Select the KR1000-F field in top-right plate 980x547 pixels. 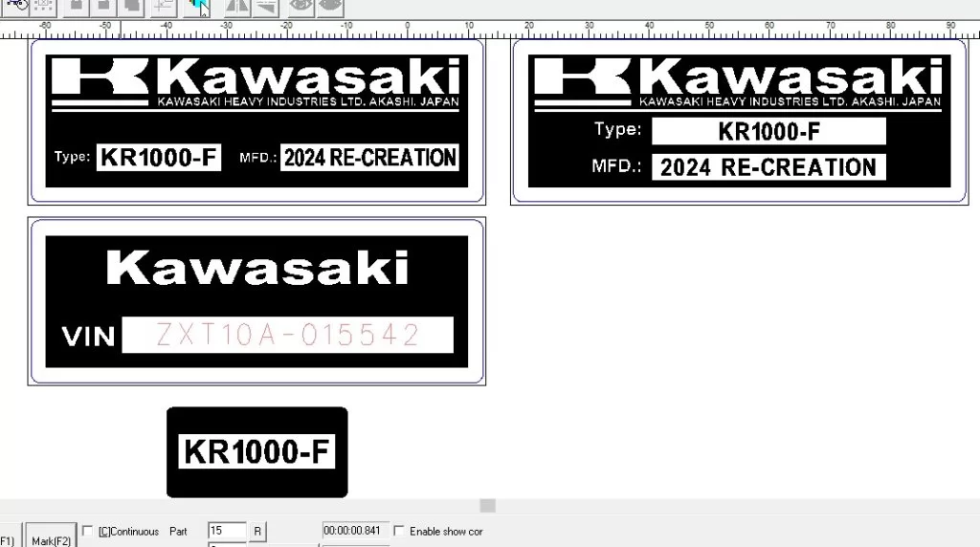point(768,131)
